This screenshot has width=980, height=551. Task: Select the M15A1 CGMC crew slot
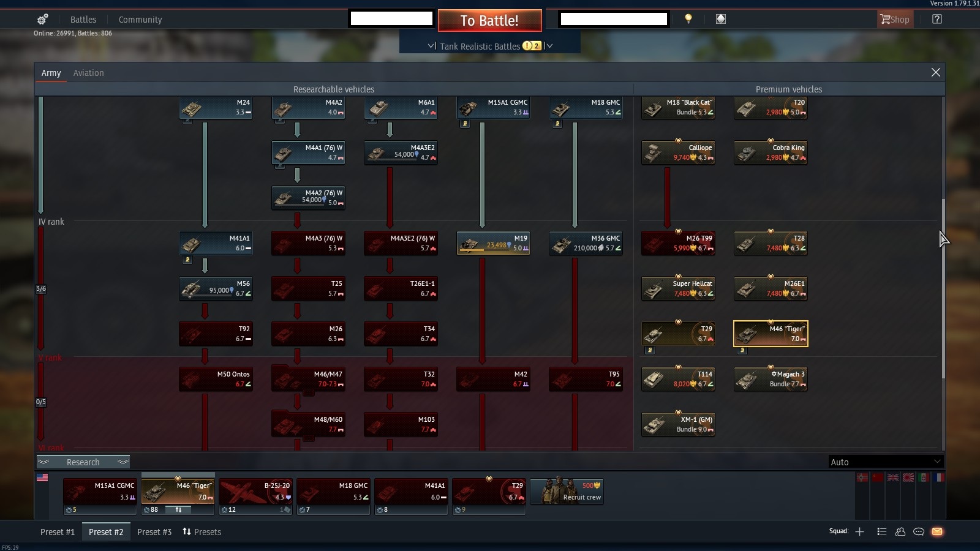100,497
